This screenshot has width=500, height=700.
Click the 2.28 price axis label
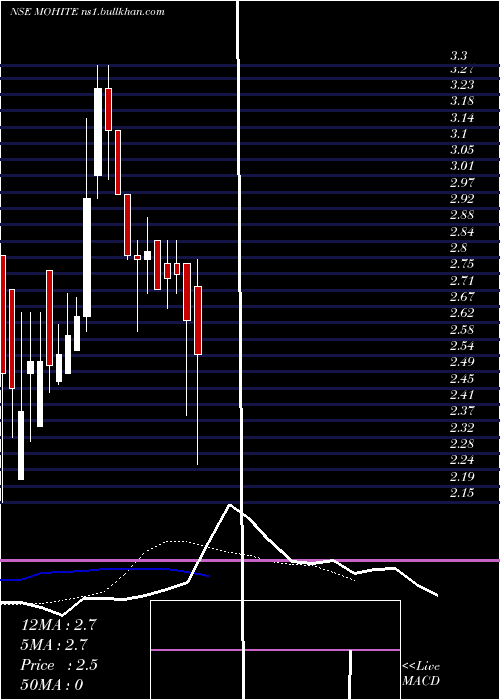click(462, 444)
